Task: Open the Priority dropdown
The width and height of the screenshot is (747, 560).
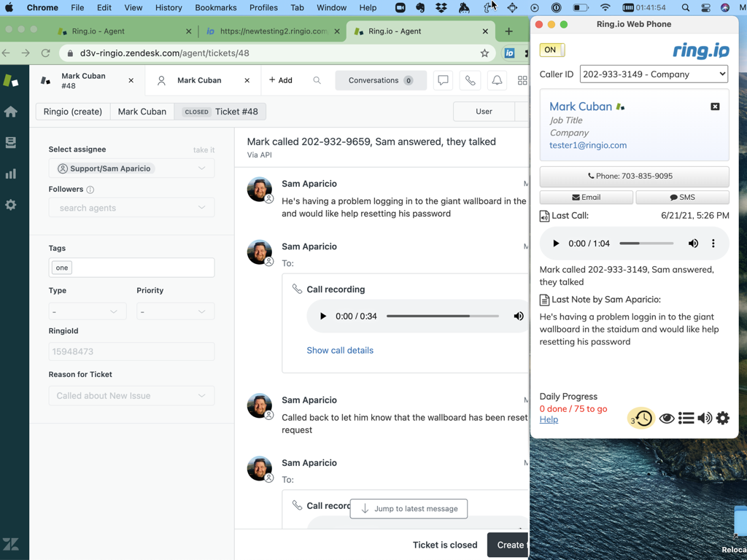Action: coord(175,311)
